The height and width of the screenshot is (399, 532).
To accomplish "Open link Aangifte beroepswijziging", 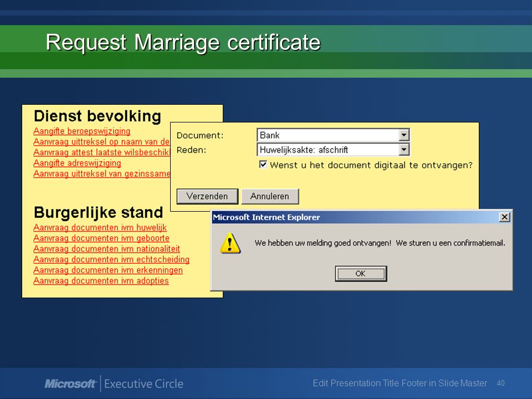I will [82, 131].
